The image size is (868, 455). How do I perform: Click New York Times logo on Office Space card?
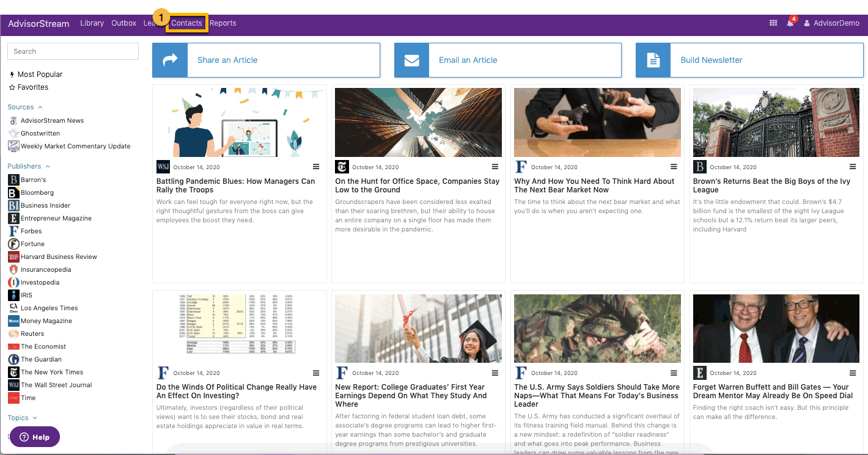342,167
